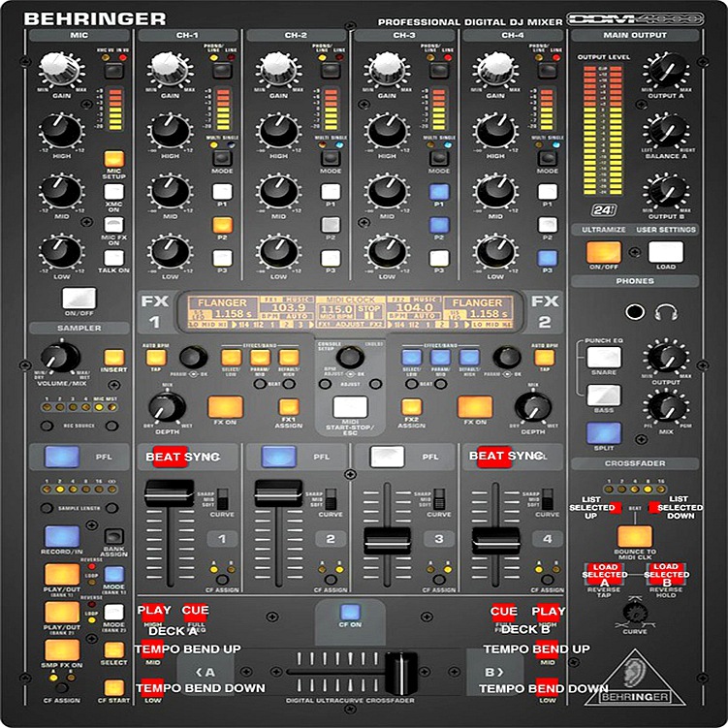Click the MODE Bank 2 white button
The width and height of the screenshot is (728, 728).
[x=113, y=612]
